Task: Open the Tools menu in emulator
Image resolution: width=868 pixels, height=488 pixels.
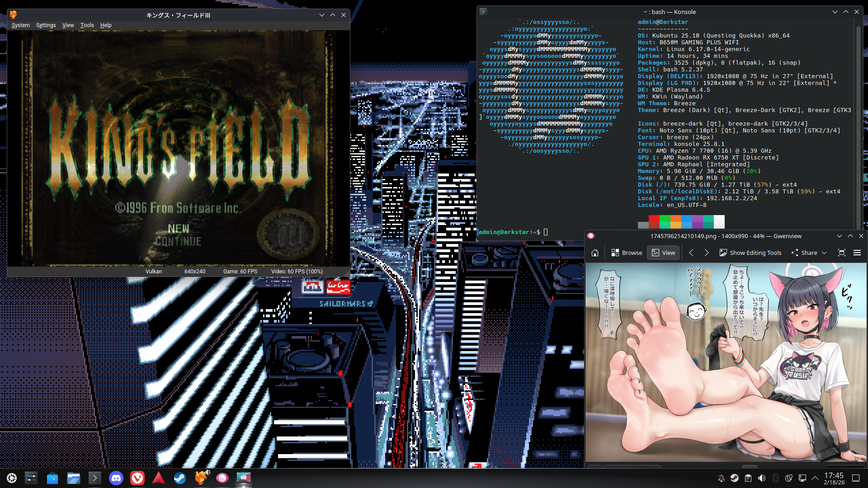Action: [87, 25]
